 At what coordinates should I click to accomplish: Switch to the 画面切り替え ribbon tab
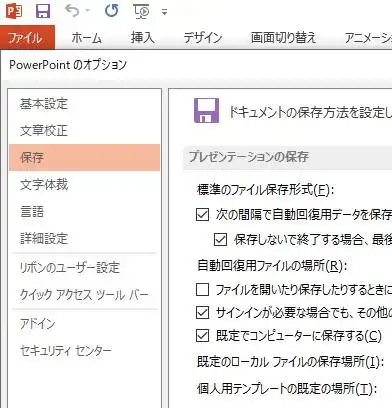(x=283, y=37)
